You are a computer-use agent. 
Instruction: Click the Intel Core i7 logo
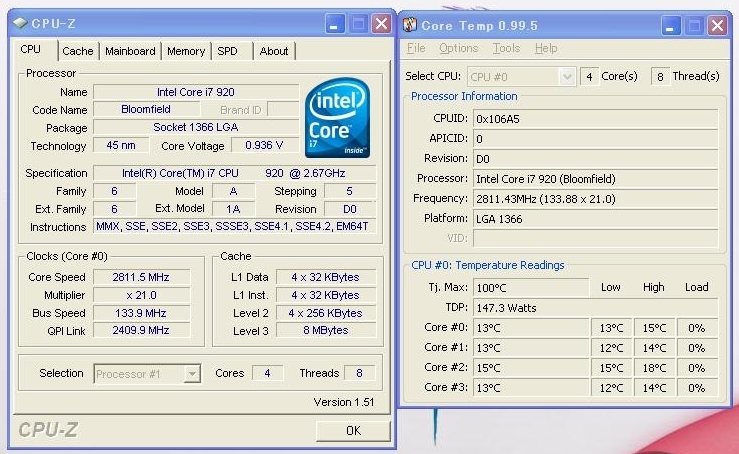(x=337, y=118)
